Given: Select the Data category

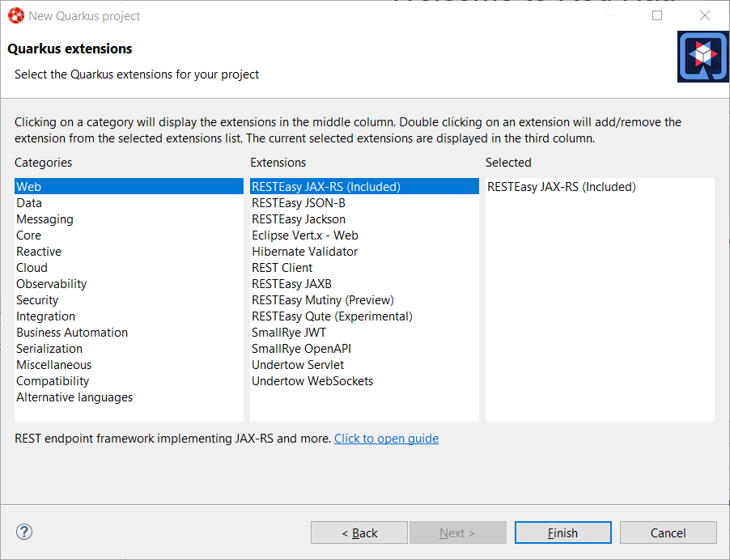Looking at the screenshot, I should (x=129, y=202).
